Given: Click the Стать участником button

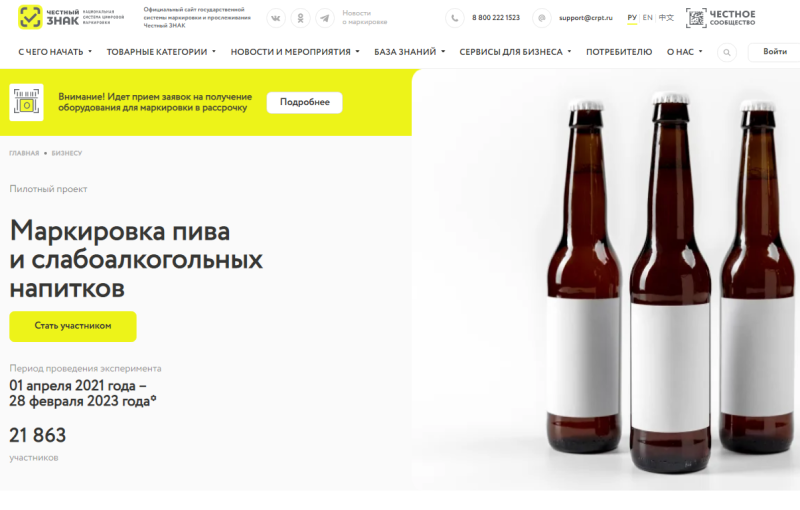Looking at the screenshot, I should click(73, 326).
